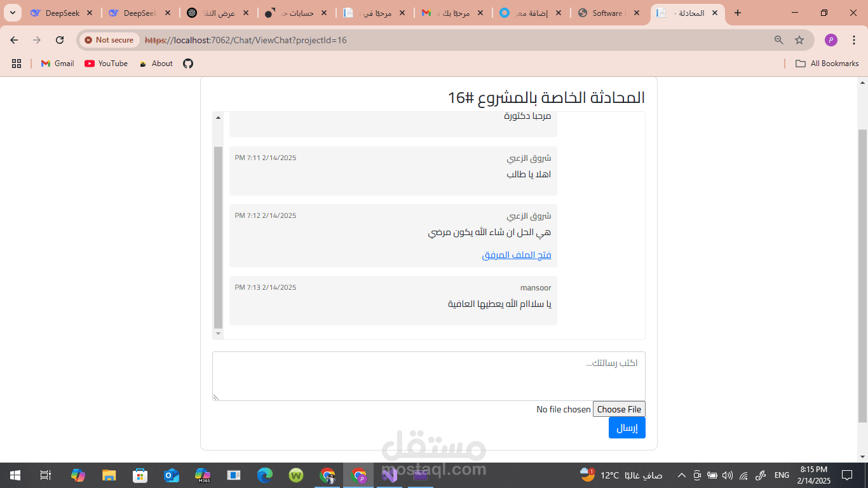The width and height of the screenshot is (868, 488).
Task: Open the About bookmark
Action: coord(156,64)
